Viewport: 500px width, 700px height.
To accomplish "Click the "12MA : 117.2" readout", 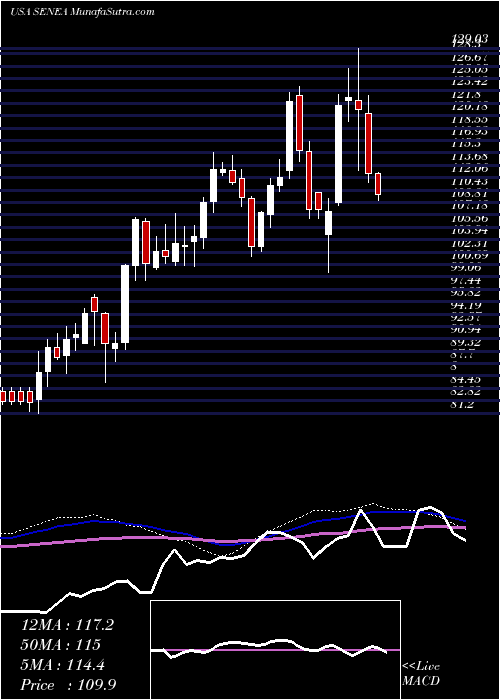I will [67, 625].
